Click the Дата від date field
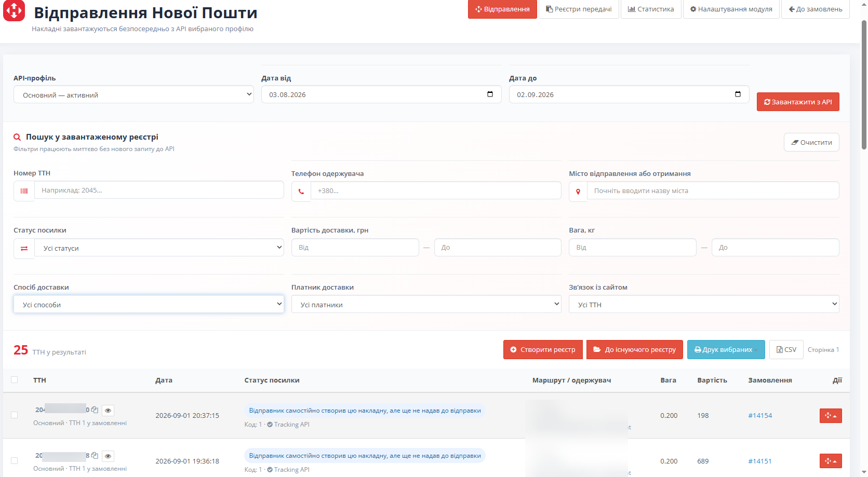The height and width of the screenshot is (477, 868). click(x=381, y=94)
